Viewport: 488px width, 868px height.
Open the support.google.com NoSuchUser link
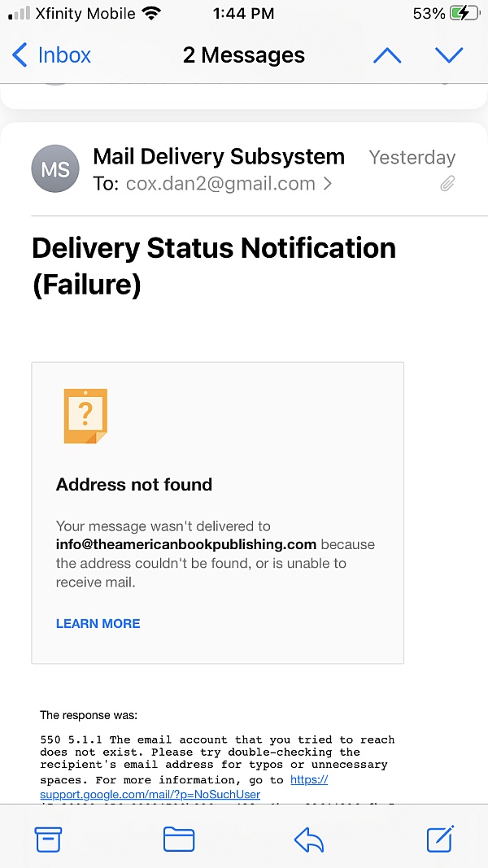click(x=150, y=794)
